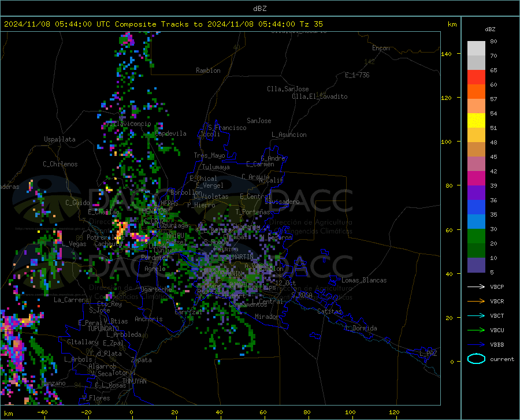Click the S_Francisco place label
The height and width of the screenshot is (420, 520).
click(228, 128)
